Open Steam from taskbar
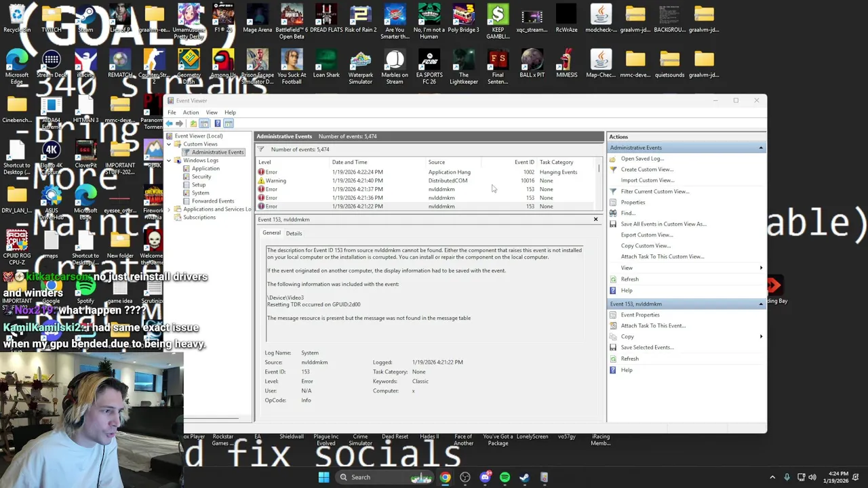 tap(524, 477)
